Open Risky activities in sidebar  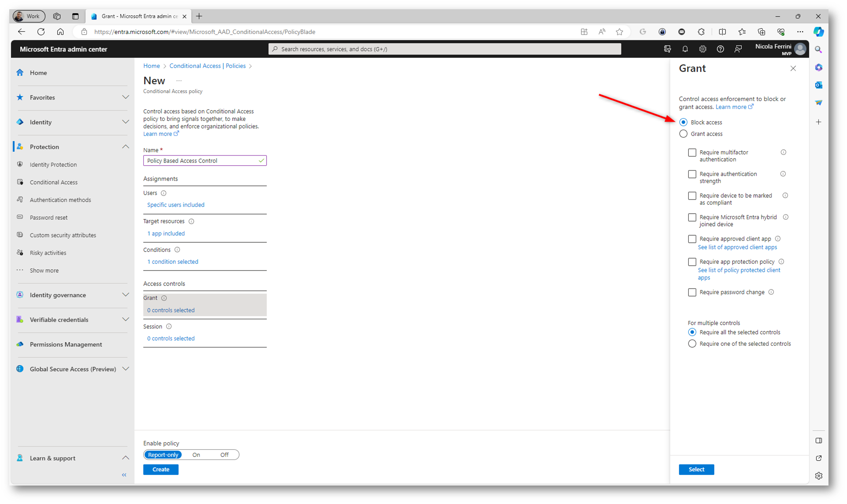pos(48,252)
